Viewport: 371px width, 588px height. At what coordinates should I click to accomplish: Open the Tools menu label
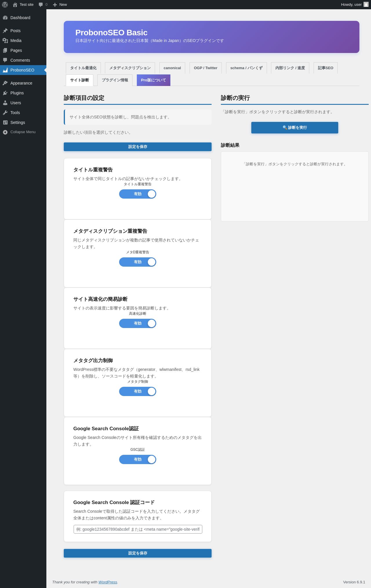pyautogui.click(x=15, y=113)
